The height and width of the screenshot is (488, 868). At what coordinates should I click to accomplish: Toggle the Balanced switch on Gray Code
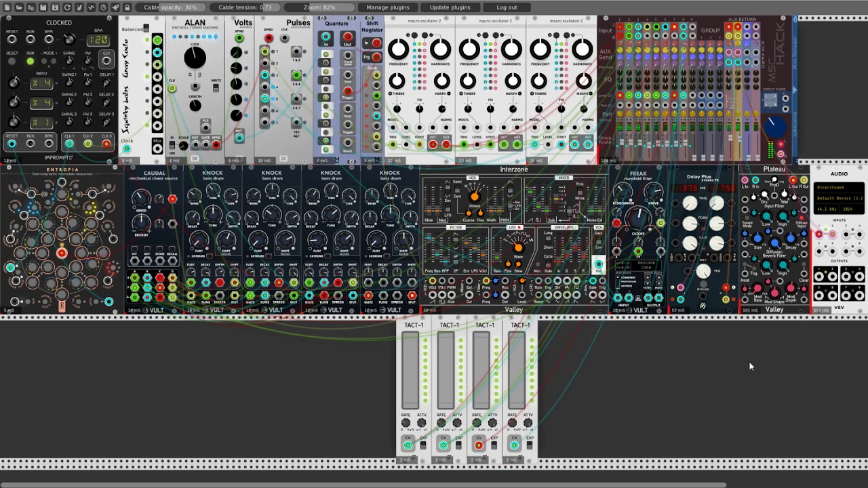coord(147,29)
